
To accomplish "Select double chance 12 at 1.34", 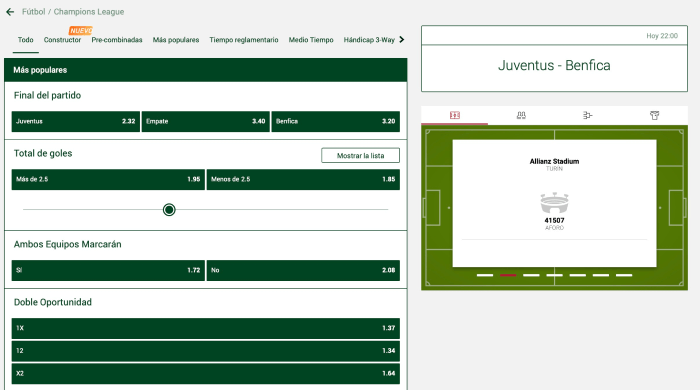I will click(206, 351).
